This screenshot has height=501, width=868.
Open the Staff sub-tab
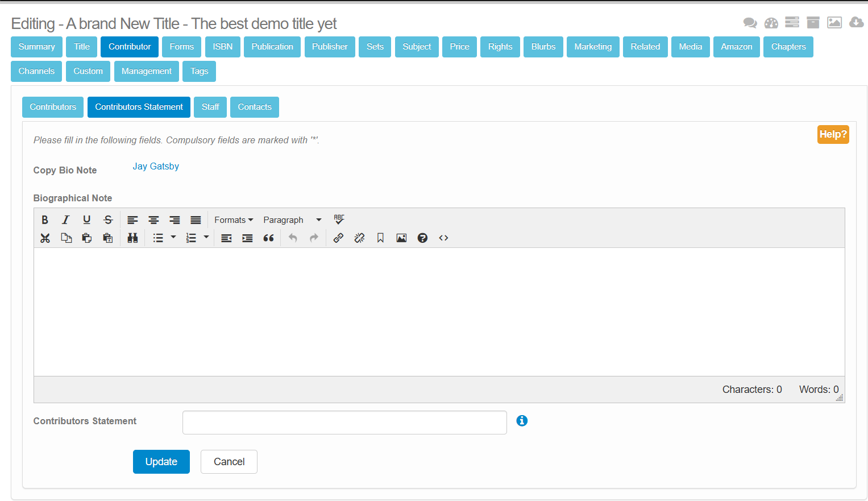[210, 107]
